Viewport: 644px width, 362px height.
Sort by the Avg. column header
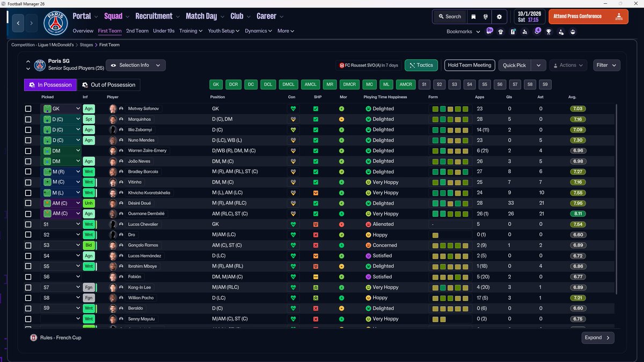[x=572, y=97]
